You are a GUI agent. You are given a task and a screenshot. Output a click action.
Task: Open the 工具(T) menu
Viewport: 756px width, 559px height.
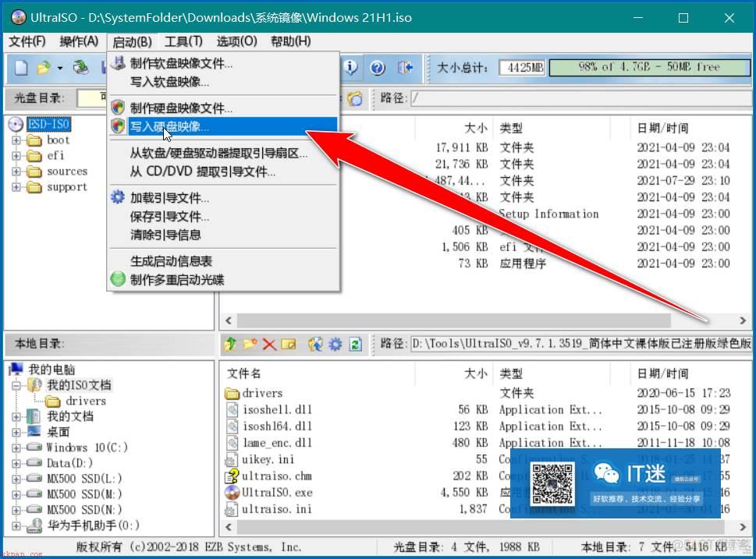point(183,41)
